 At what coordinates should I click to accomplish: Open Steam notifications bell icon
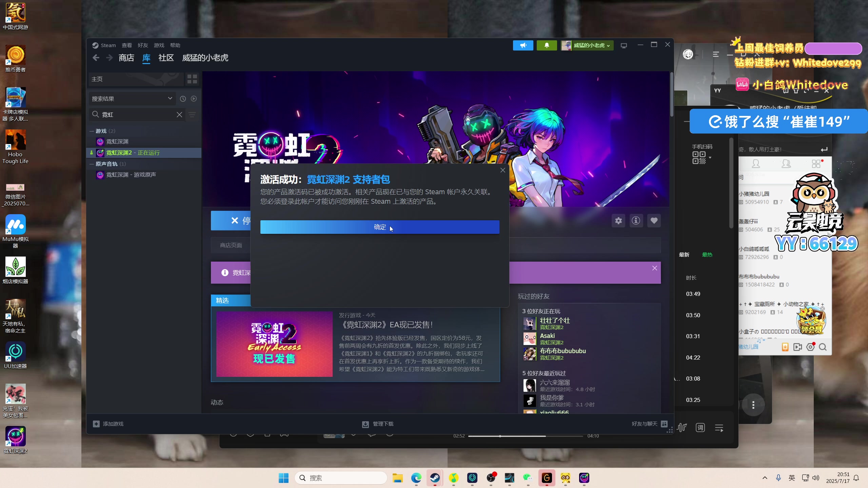click(547, 45)
